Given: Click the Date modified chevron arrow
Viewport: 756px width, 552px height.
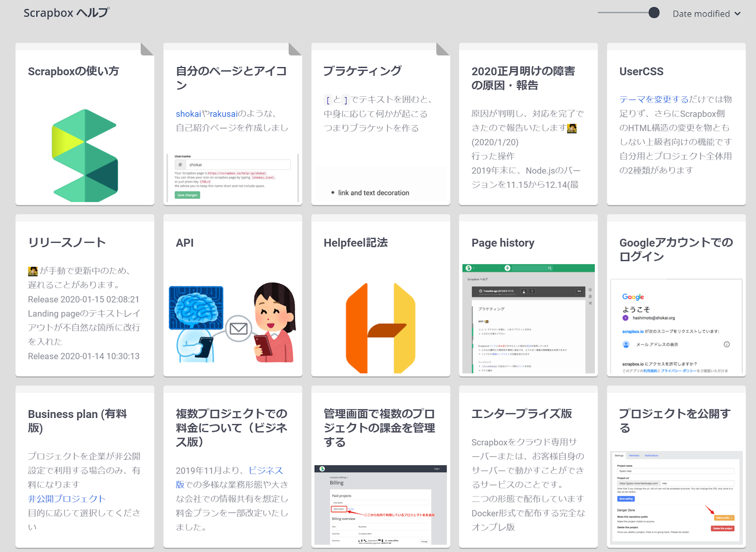Looking at the screenshot, I should 737,14.
